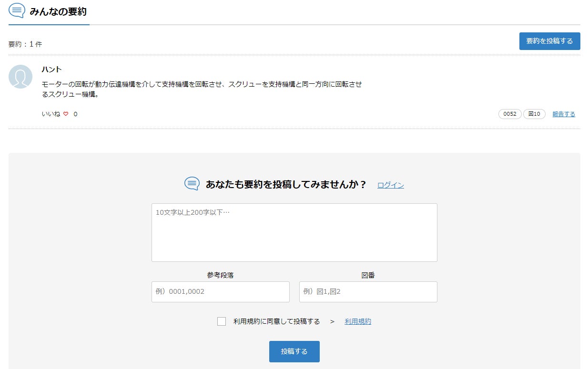Screen dimensions: 588x369
Task: Click the 利用規約に同意して投稿する label text
Action: tap(276, 321)
